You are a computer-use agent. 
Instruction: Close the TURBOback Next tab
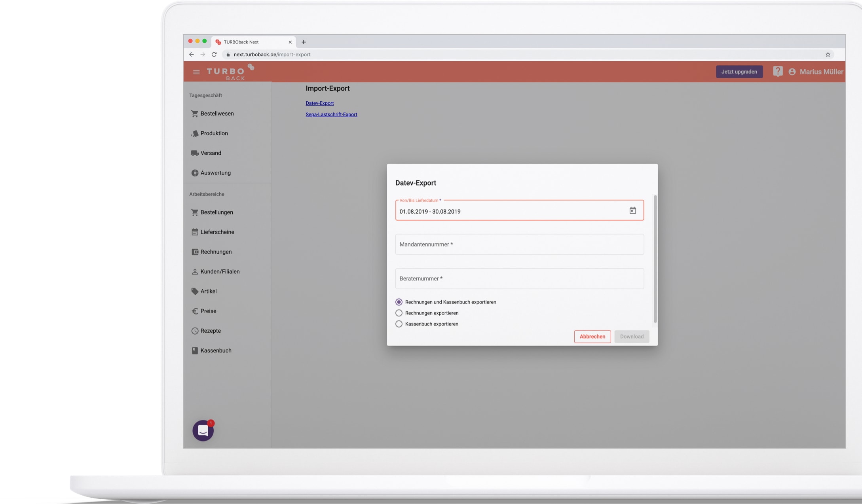tap(290, 42)
